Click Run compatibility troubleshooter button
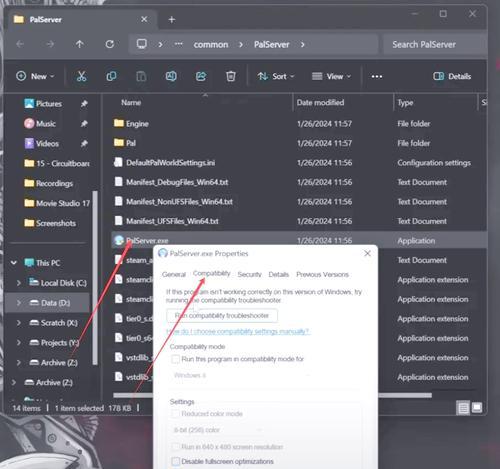This screenshot has width=500, height=469. coord(222,316)
